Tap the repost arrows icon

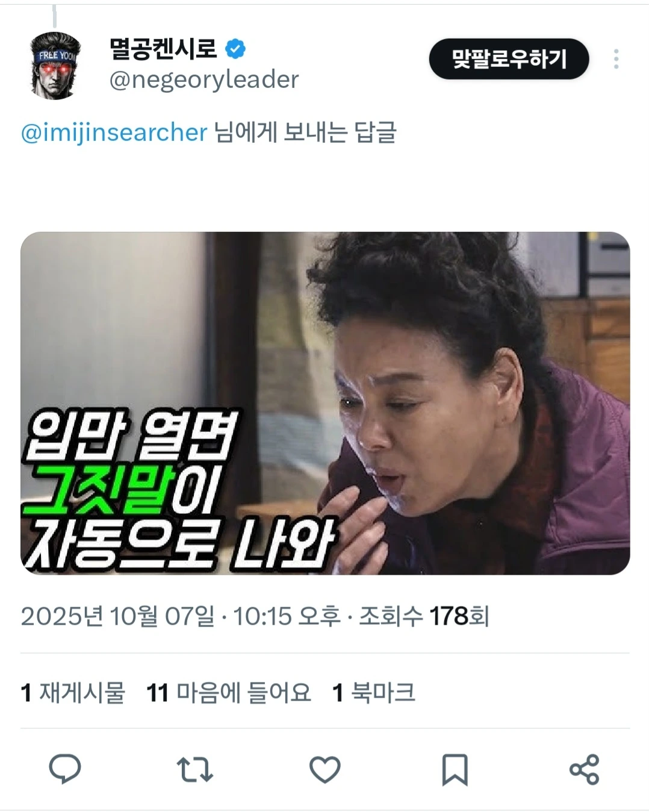point(194,769)
